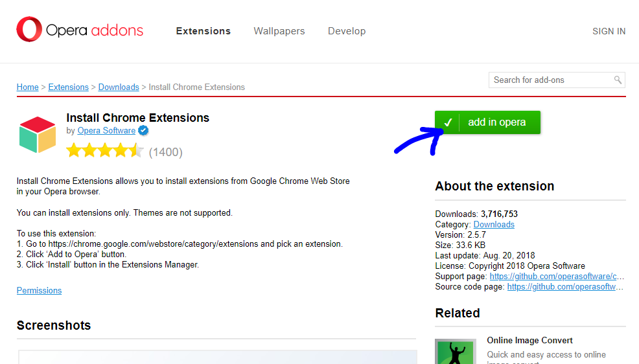The width and height of the screenshot is (639, 364).
Task: Click the Version: 2.5.7 text
Action: 461,235
